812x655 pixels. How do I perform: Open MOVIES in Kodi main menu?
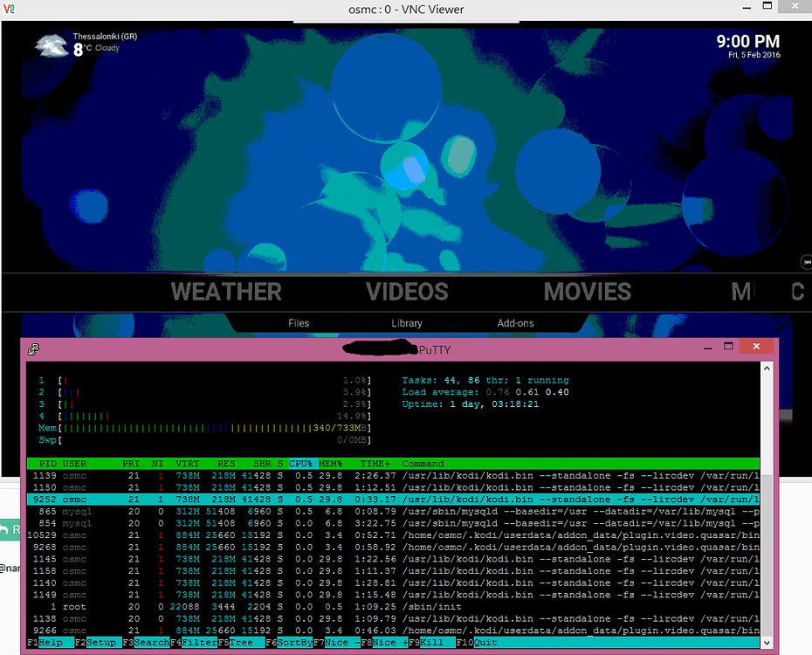(x=588, y=292)
